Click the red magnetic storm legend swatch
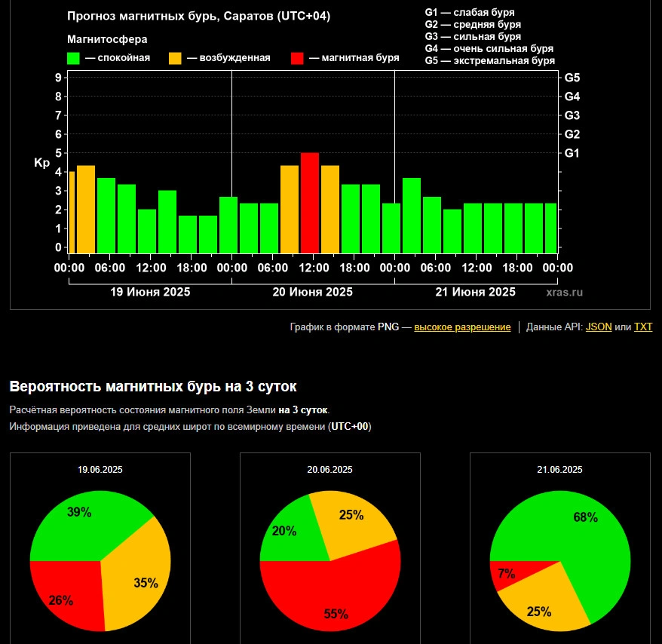The height and width of the screenshot is (644, 662). pyautogui.click(x=297, y=58)
